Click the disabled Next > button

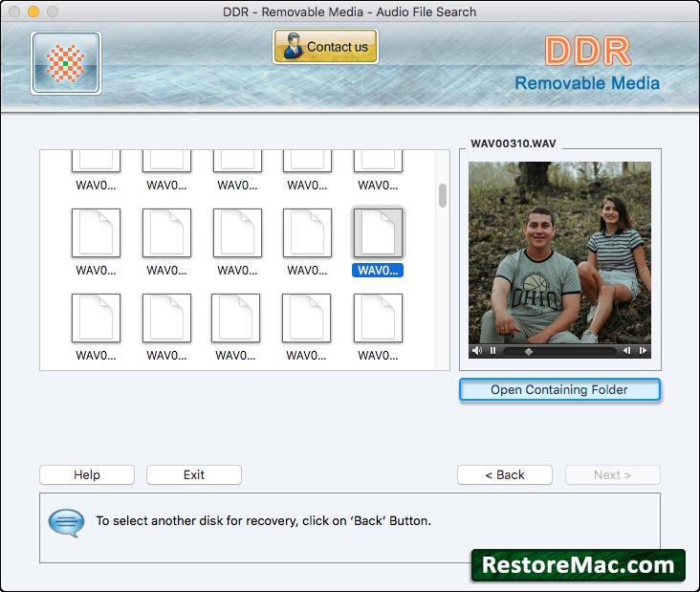pos(612,474)
